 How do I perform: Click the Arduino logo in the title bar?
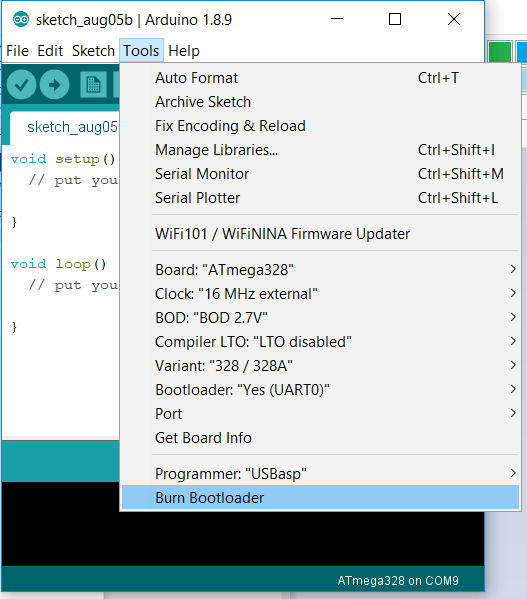click(21, 19)
